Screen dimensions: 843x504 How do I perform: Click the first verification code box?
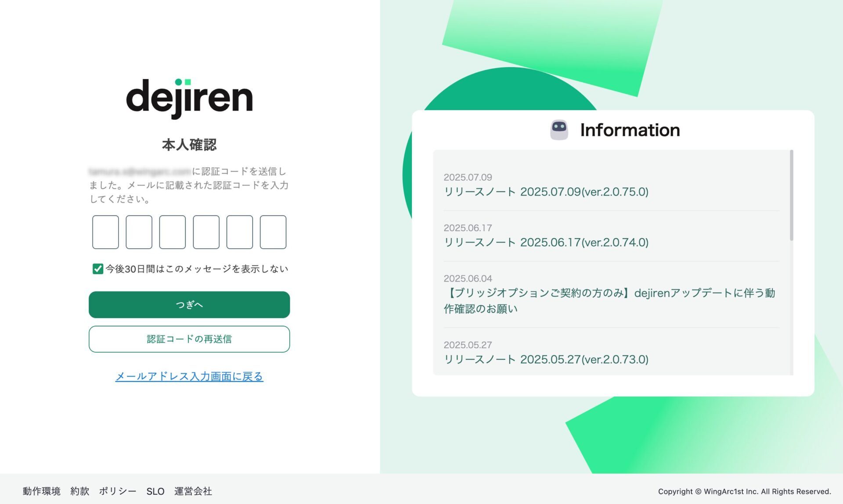click(x=105, y=232)
